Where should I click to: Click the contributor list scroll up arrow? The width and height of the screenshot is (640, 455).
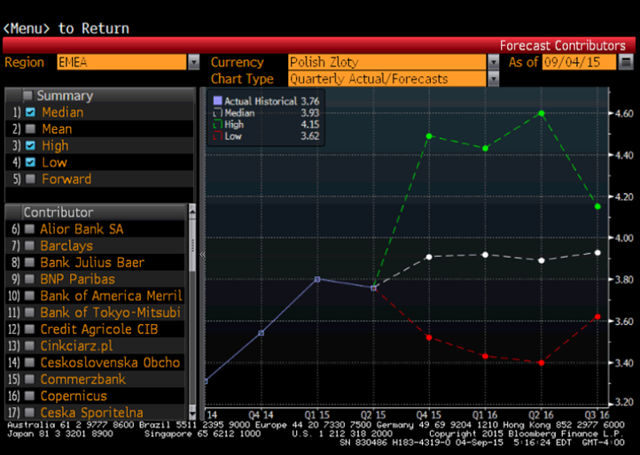click(192, 211)
